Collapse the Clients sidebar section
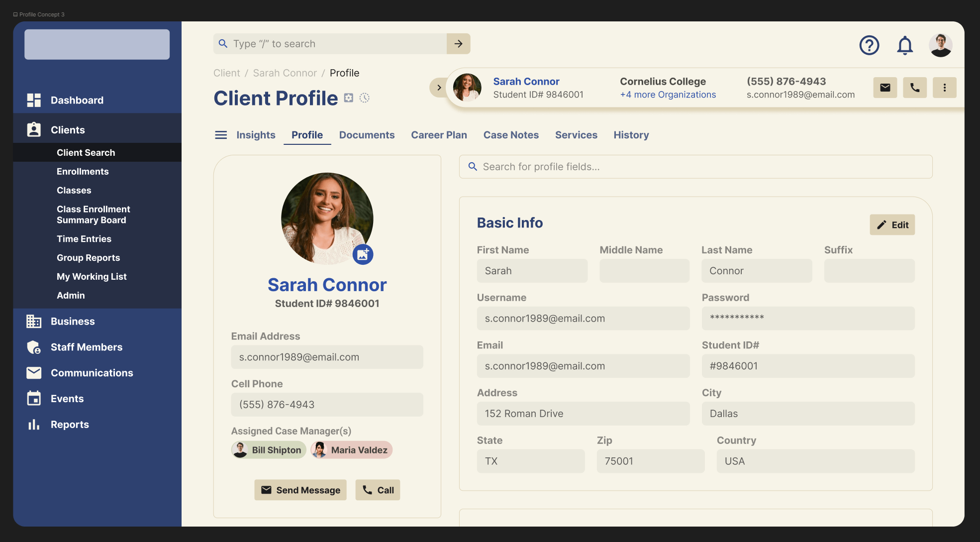 68,130
